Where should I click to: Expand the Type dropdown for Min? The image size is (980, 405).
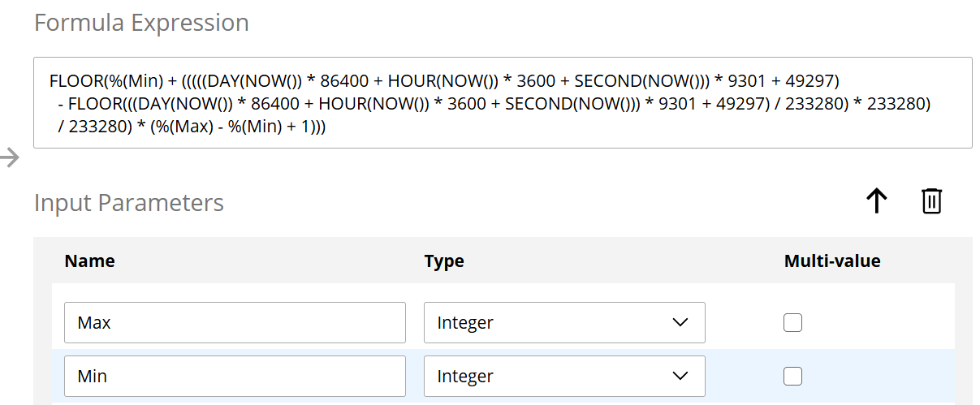click(563, 377)
